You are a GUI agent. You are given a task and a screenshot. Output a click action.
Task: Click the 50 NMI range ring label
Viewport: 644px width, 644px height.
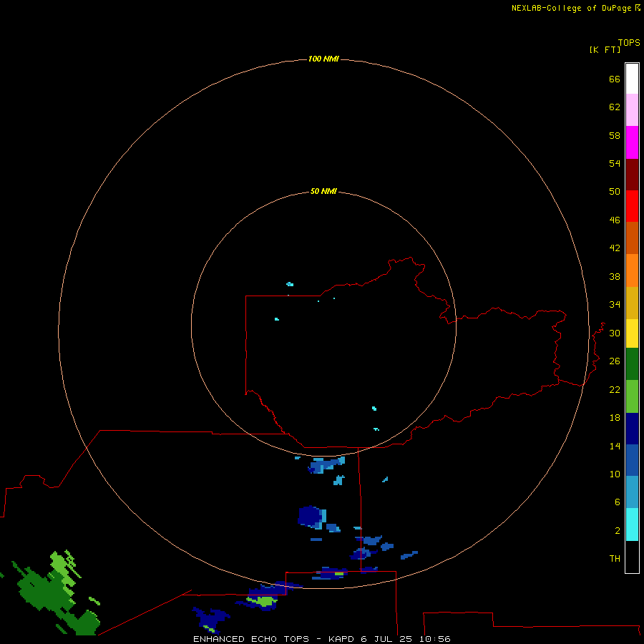pyautogui.click(x=323, y=191)
